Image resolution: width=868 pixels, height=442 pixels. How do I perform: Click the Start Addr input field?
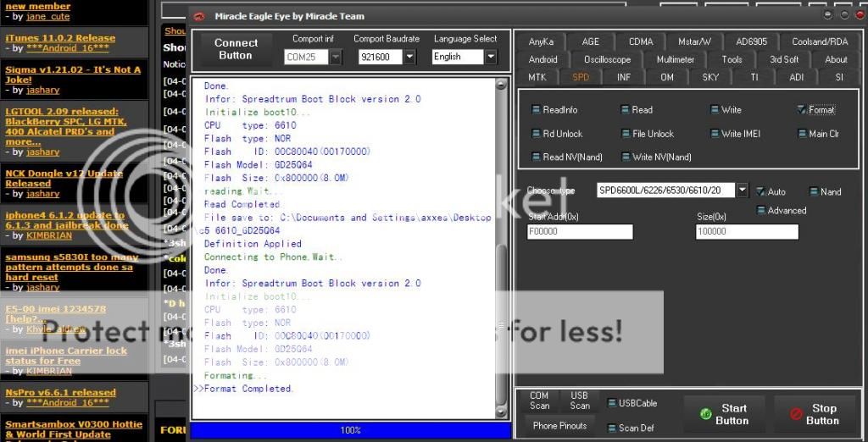pyautogui.click(x=580, y=232)
